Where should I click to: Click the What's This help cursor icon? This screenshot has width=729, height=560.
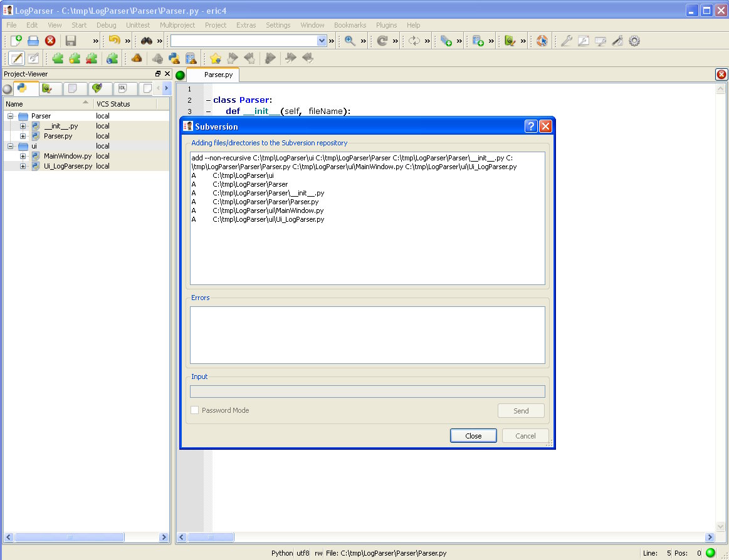pyautogui.click(x=542, y=41)
